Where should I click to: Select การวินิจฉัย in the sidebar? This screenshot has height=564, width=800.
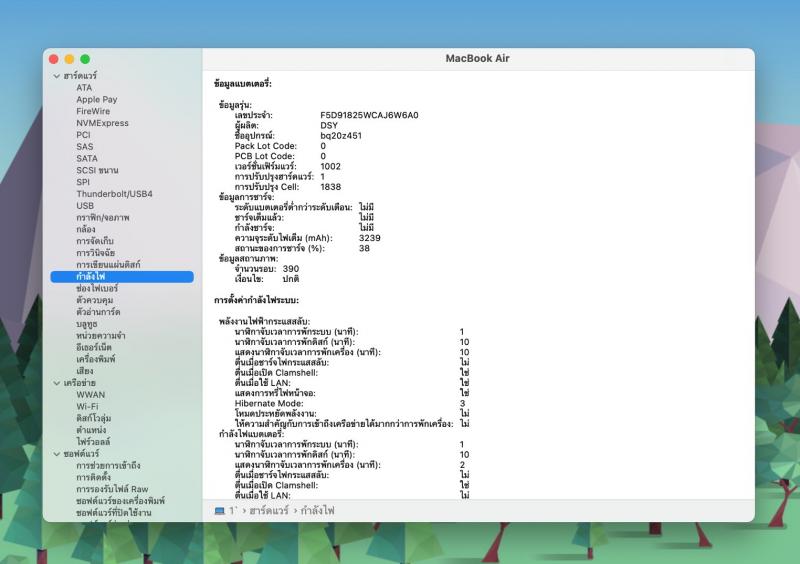[95, 253]
